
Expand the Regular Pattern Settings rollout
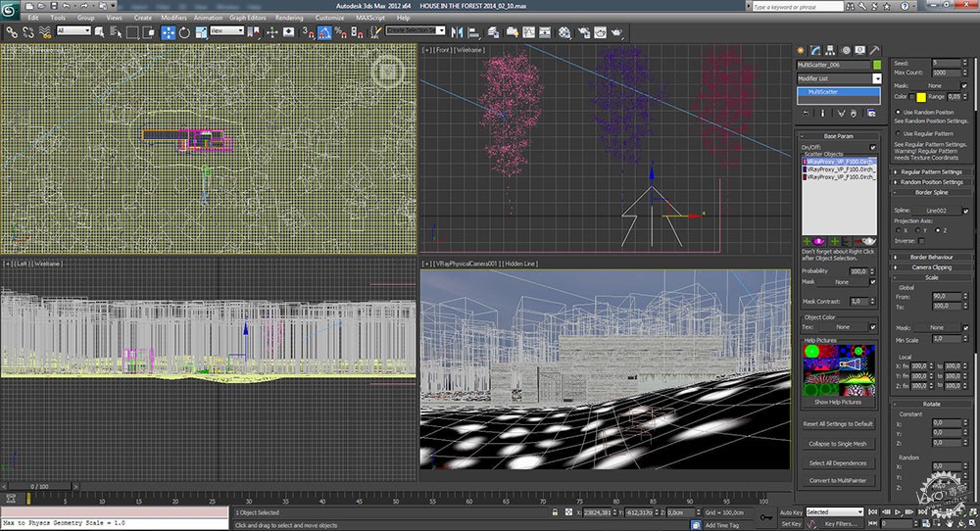931,171
